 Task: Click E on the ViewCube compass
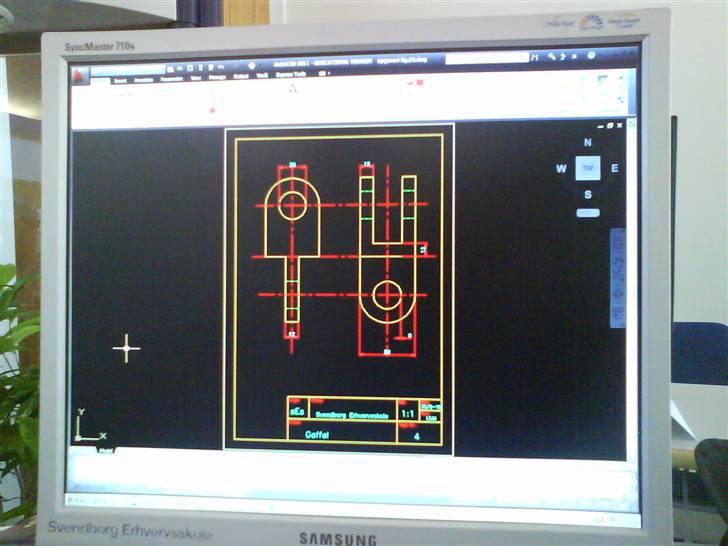pos(614,168)
